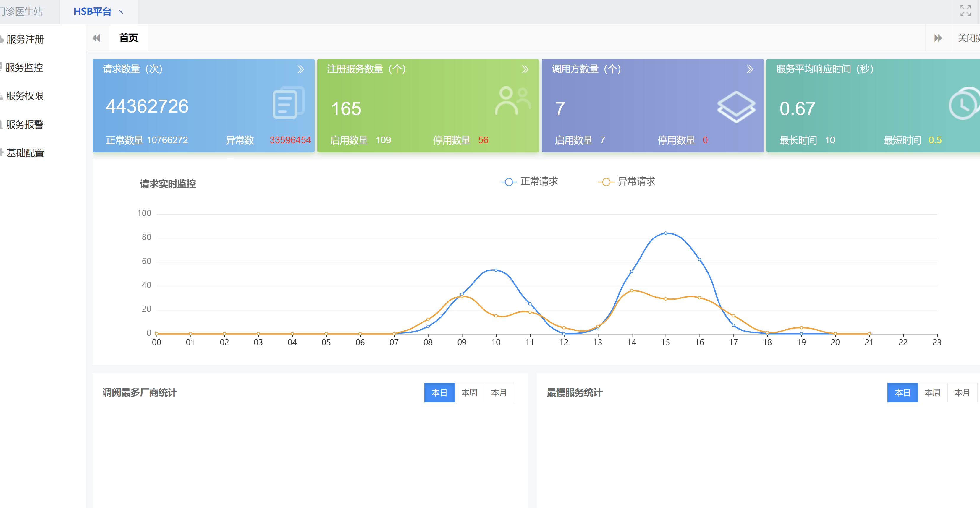Expand 调用方数量 card details chevron
This screenshot has width=980, height=508.
pos(750,69)
